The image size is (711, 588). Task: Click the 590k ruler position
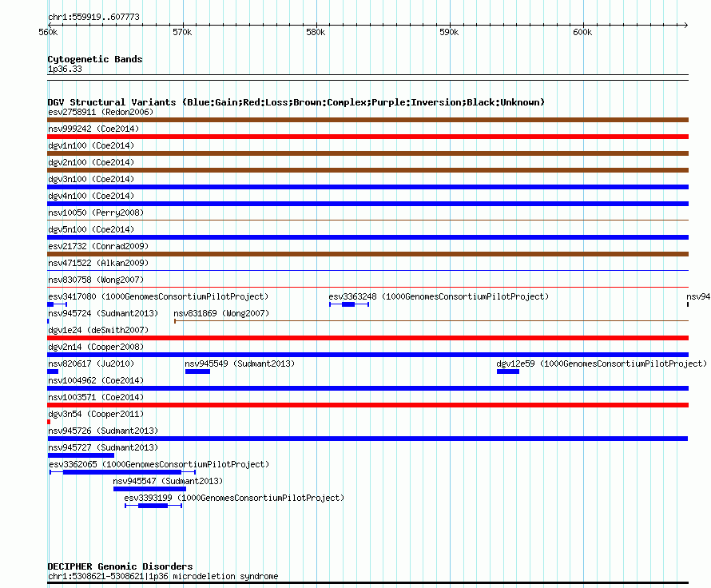click(449, 32)
